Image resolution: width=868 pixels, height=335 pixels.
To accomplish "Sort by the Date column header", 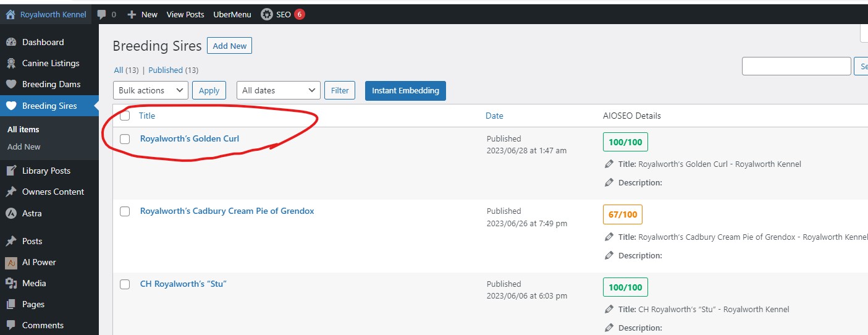I will click(494, 116).
